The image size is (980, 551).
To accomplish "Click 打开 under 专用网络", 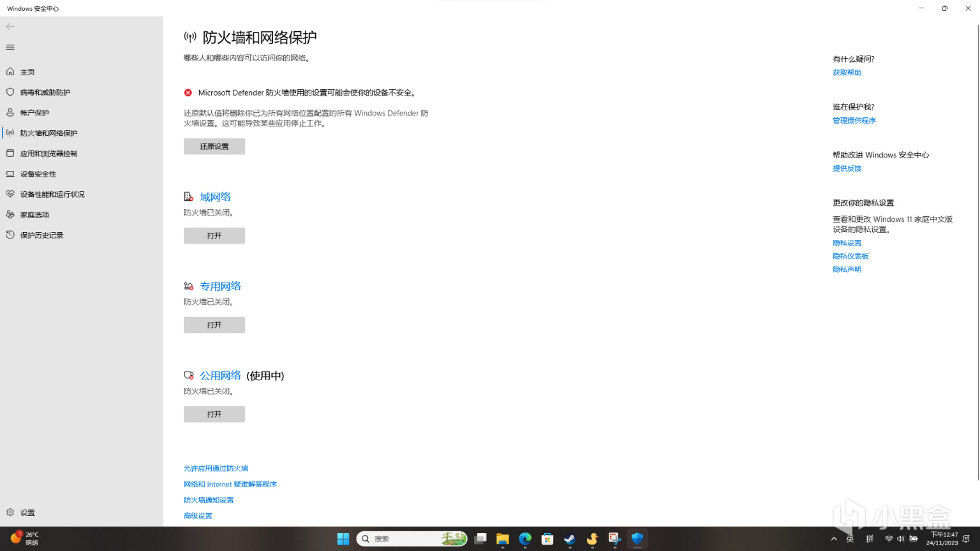I will coord(214,325).
